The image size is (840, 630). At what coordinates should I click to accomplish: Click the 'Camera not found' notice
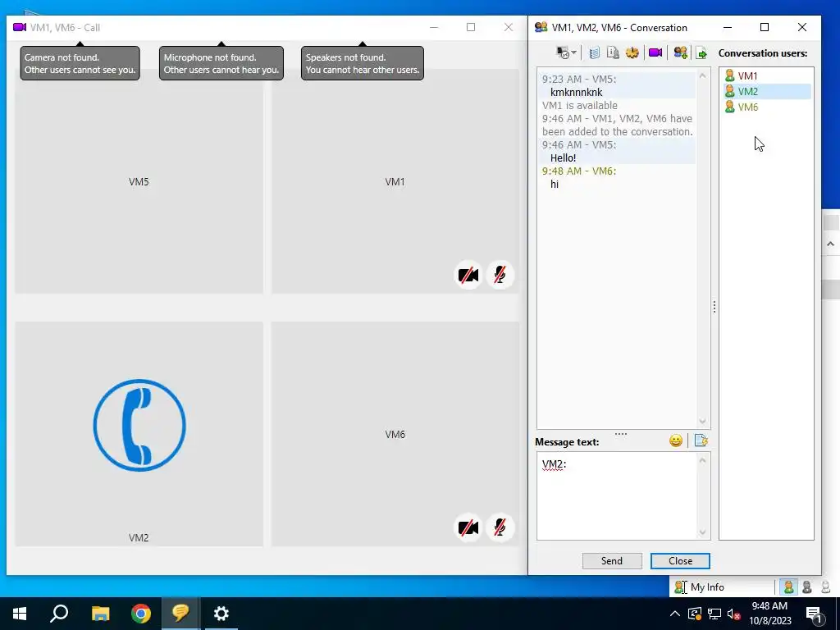pos(80,63)
